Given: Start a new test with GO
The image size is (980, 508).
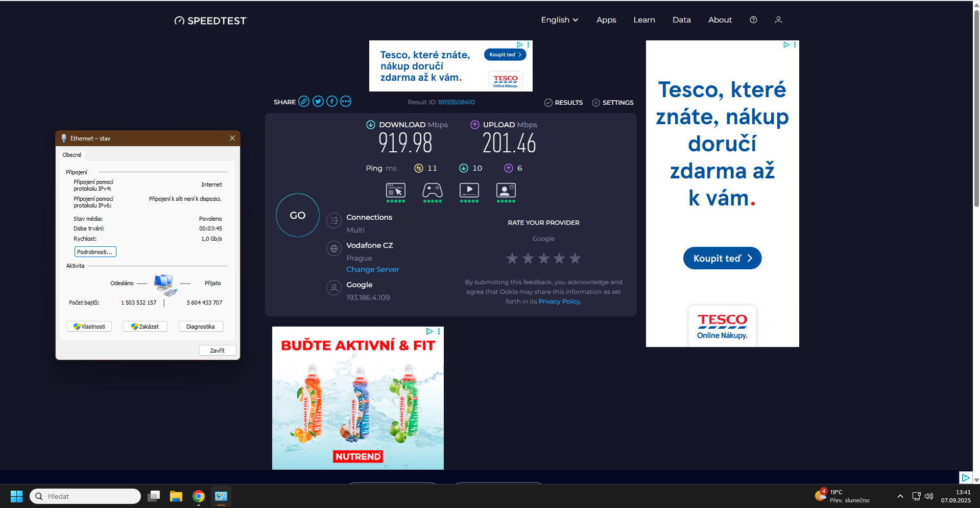Looking at the screenshot, I should [x=298, y=215].
